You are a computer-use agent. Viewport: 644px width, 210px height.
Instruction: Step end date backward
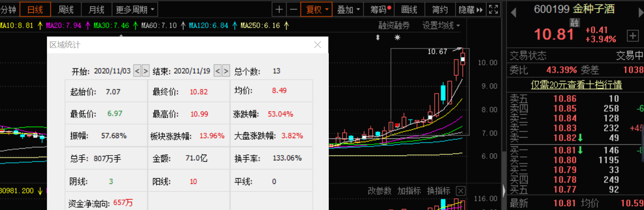point(217,71)
